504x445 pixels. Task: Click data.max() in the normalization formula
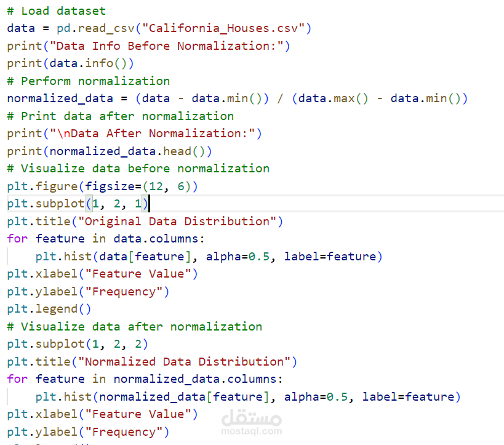333,98
